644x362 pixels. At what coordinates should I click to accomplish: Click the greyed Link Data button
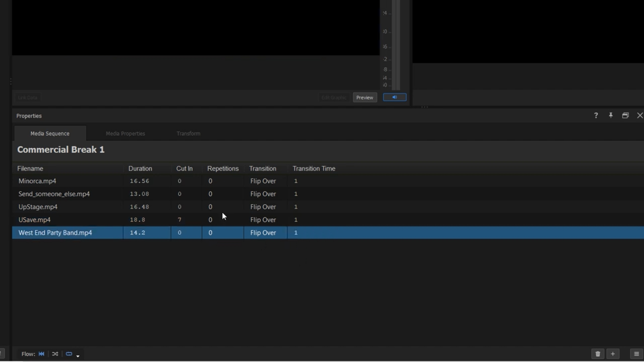[28, 98]
